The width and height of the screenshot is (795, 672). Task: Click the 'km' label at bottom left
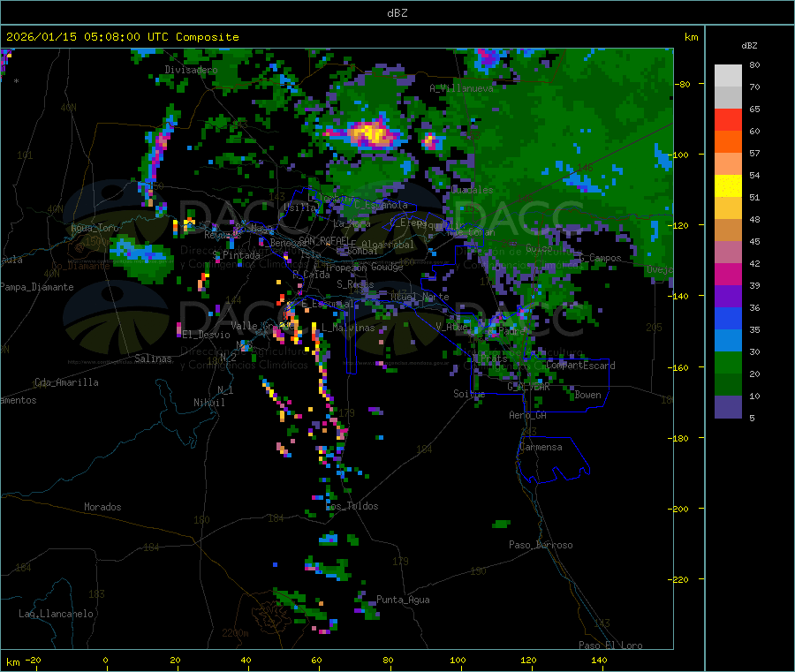(12, 662)
